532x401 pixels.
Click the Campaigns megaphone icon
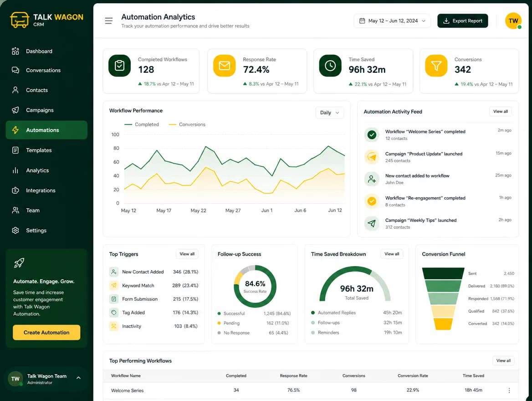point(15,110)
